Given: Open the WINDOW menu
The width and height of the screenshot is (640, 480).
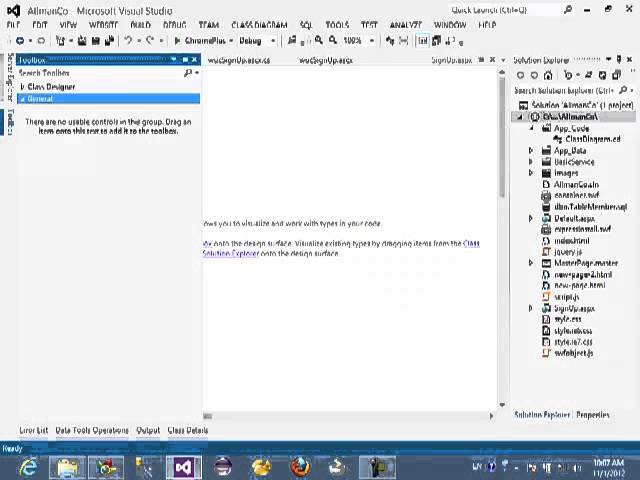Looking at the screenshot, I should tap(450, 25).
